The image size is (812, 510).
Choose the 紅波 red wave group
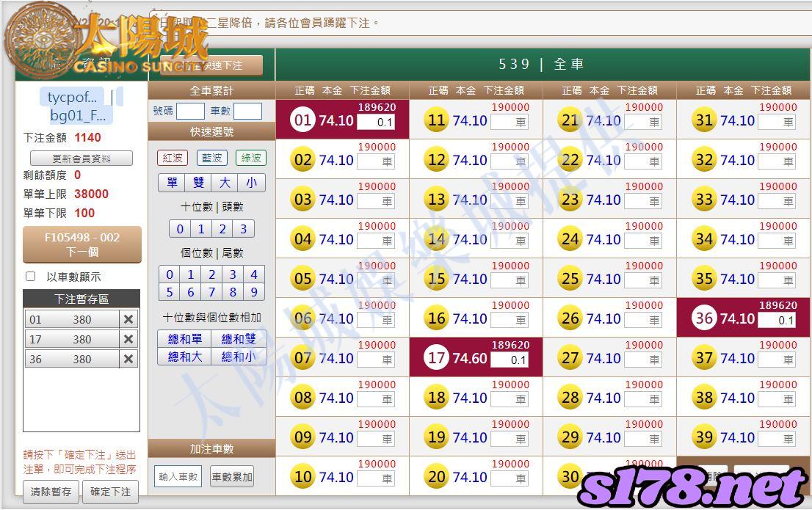(x=173, y=158)
